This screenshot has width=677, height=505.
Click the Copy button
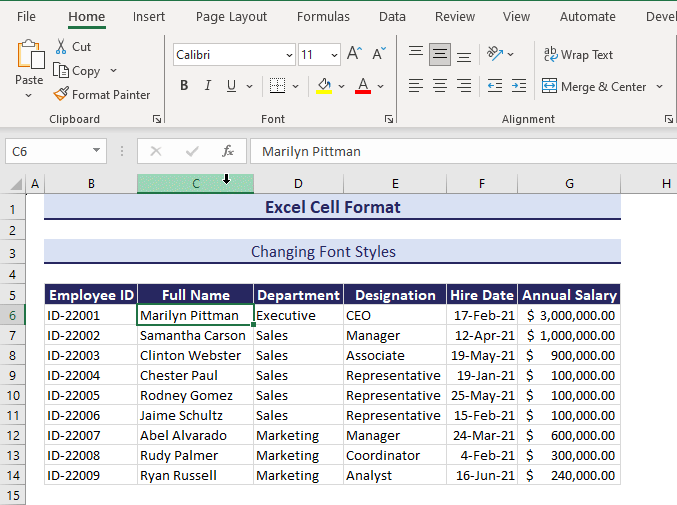coord(77,71)
